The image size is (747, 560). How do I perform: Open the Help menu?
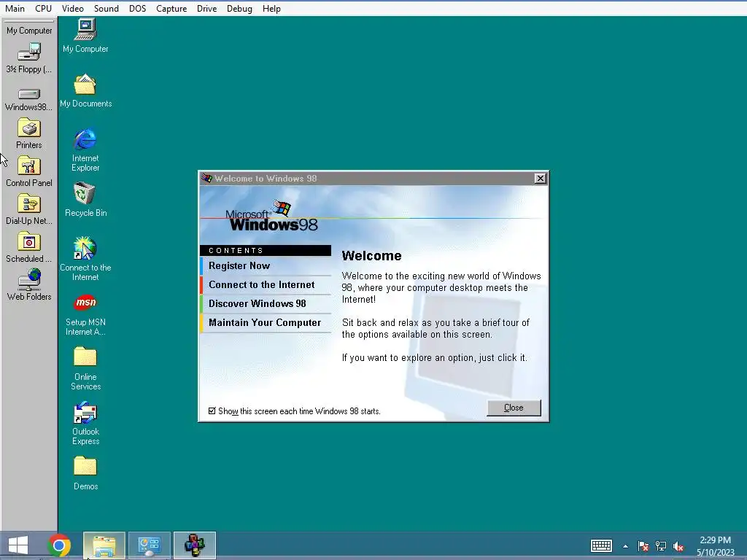[x=271, y=9]
